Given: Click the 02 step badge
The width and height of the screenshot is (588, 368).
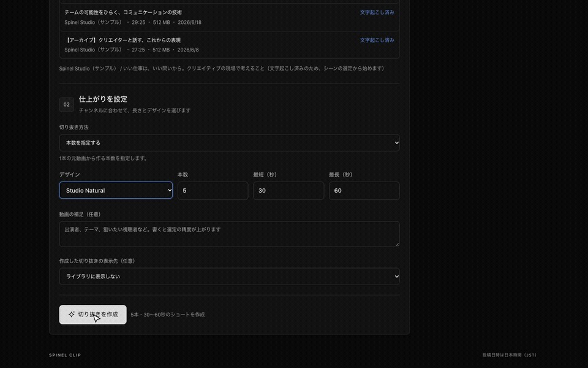Looking at the screenshot, I should point(66,105).
